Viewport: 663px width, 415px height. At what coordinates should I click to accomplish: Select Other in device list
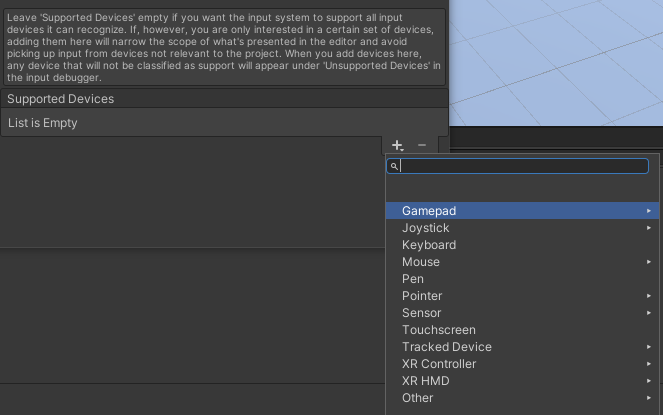[523, 398]
